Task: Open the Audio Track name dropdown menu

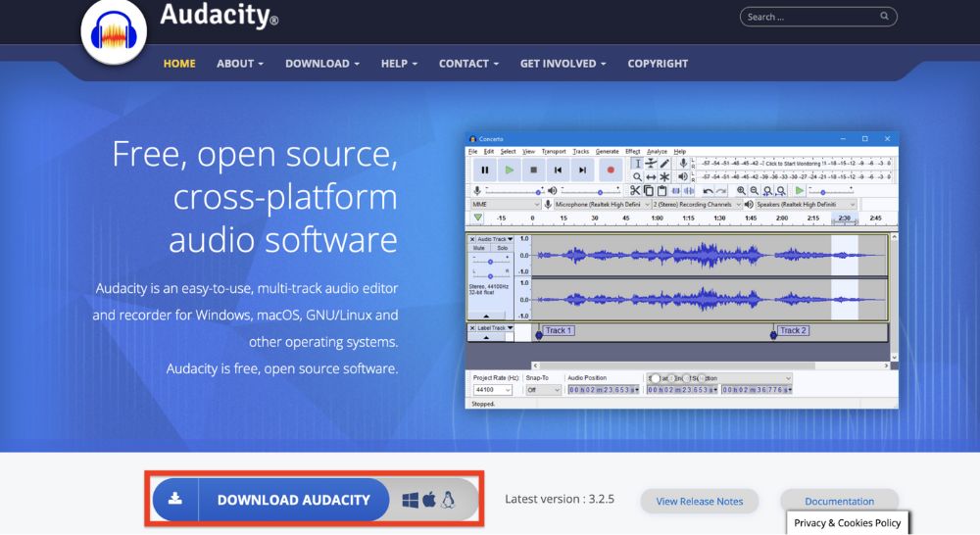Action: (x=495, y=239)
